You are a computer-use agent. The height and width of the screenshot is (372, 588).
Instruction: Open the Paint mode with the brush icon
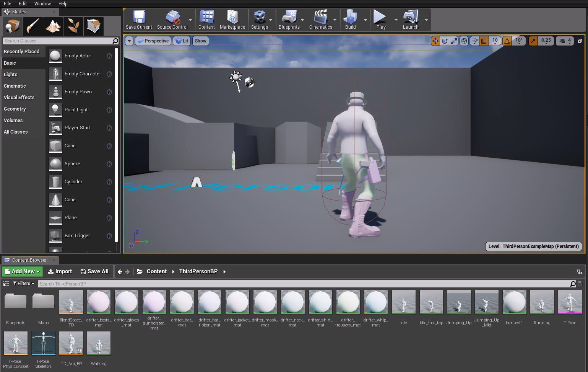tap(32, 26)
